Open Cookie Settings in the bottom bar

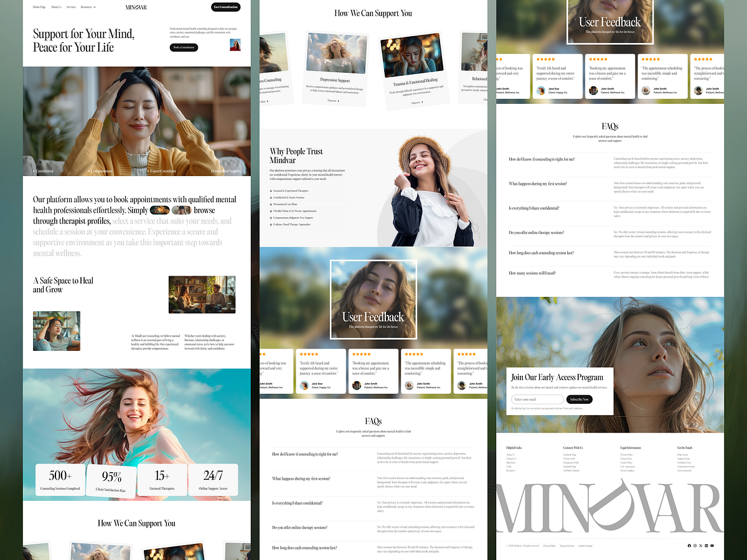pyautogui.click(x=585, y=546)
